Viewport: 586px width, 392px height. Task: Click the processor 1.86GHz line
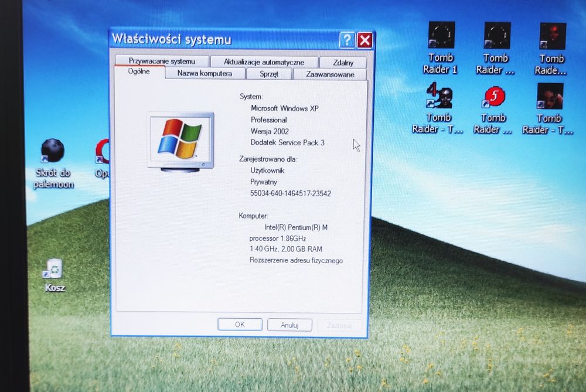point(278,238)
